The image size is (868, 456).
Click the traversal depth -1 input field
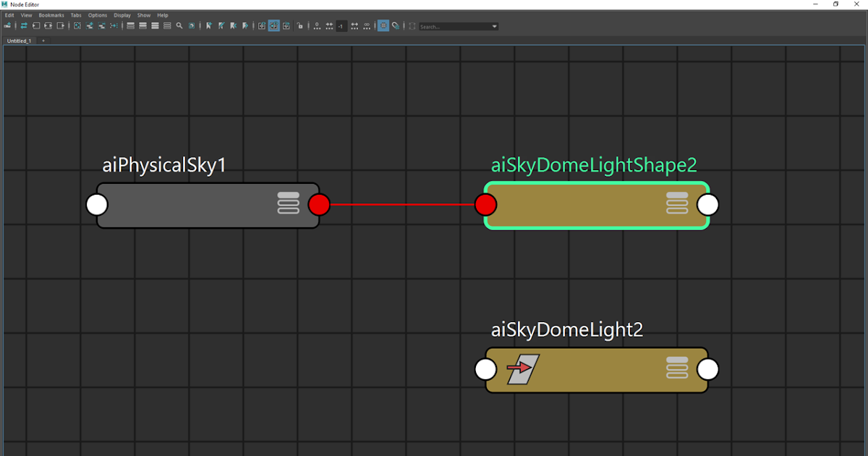pos(341,26)
